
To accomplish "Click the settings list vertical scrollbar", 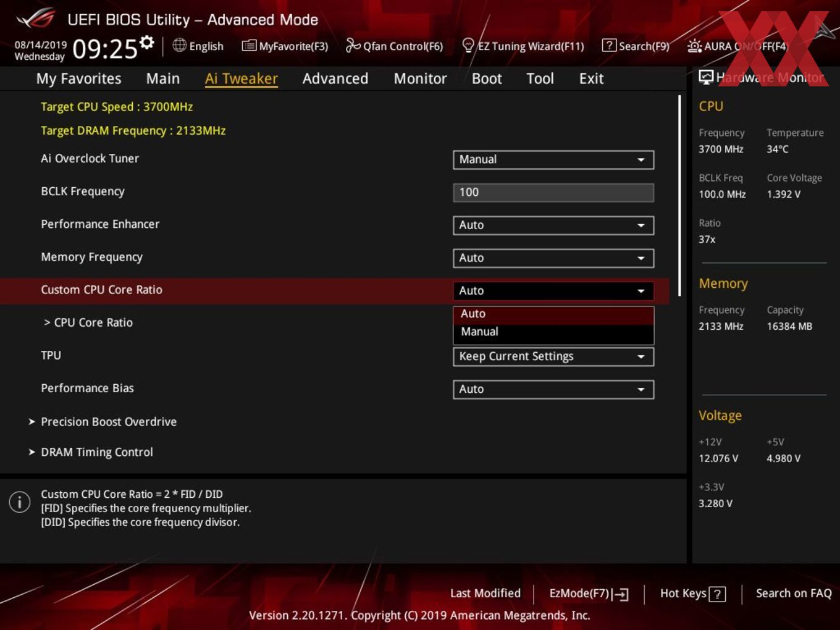I will coord(680,195).
